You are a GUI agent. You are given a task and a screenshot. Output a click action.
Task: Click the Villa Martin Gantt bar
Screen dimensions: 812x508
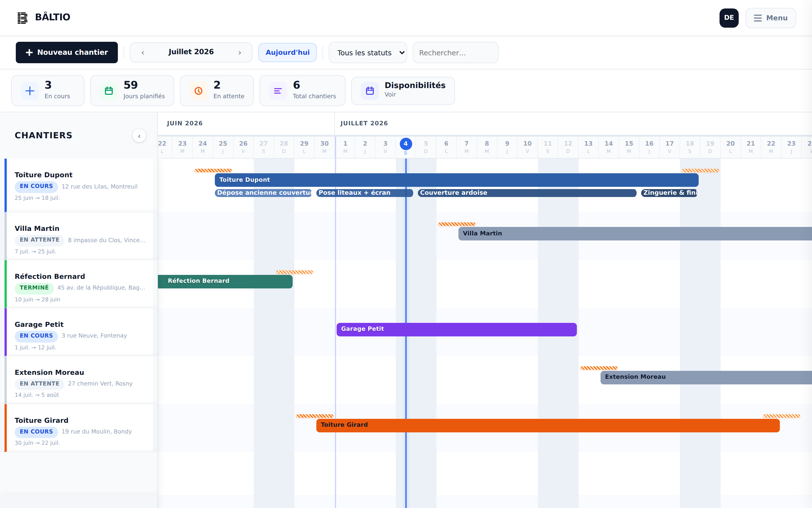[635, 233]
